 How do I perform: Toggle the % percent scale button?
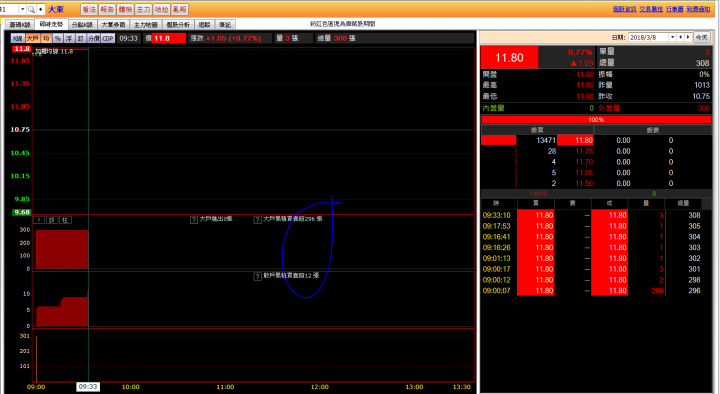(58, 38)
